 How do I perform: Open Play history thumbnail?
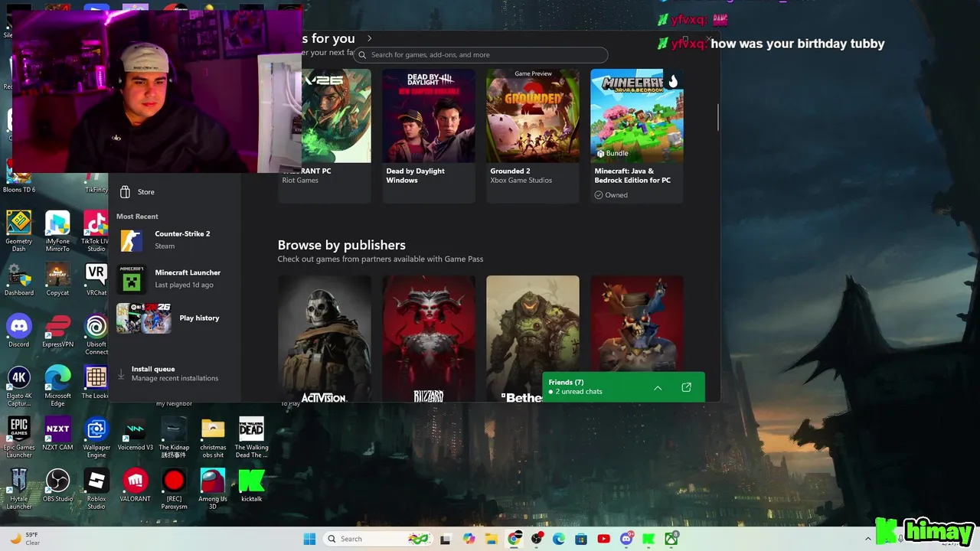144,318
